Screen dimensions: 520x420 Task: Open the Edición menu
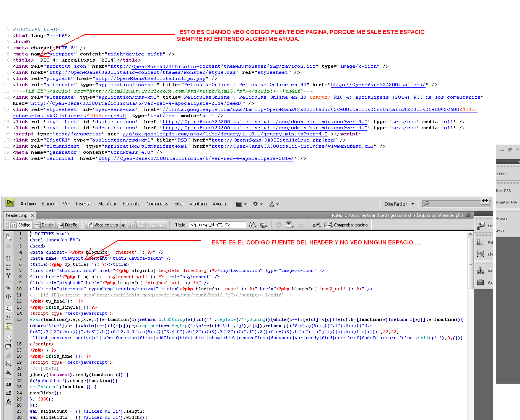pyautogui.click(x=49, y=204)
